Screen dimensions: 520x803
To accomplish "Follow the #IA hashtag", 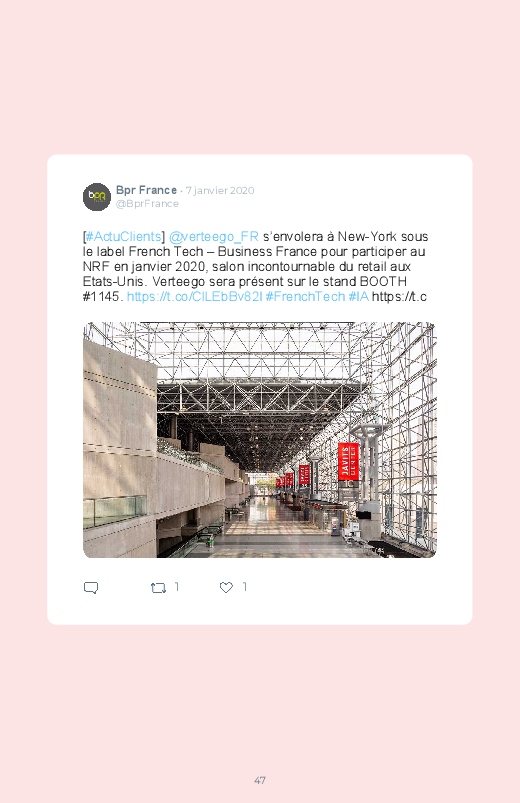I will pyautogui.click(x=359, y=297).
